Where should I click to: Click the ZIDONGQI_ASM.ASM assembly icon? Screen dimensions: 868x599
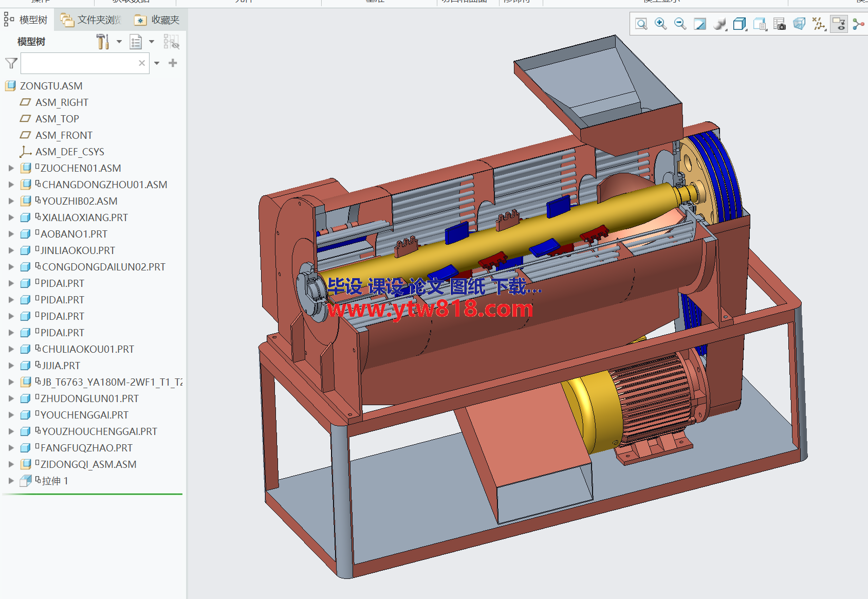pos(26,464)
